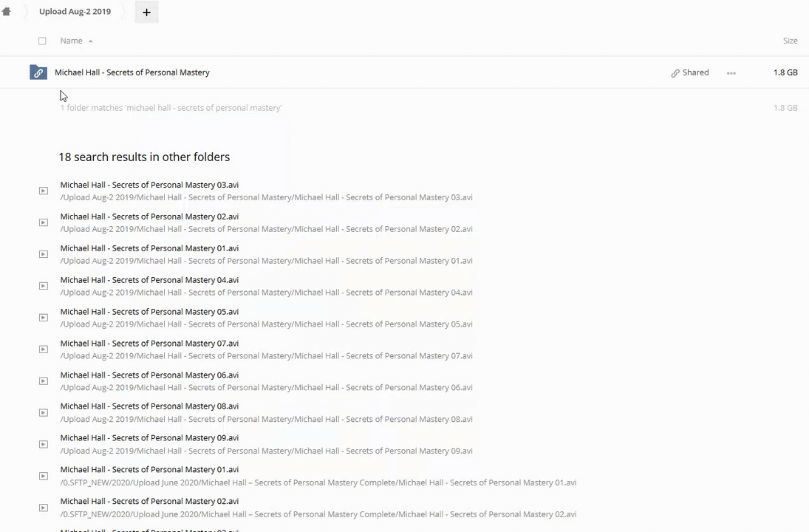Click the video icon for the 04.avi result
Image resolution: width=809 pixels, height=532 pixels.
pos(44,286)
